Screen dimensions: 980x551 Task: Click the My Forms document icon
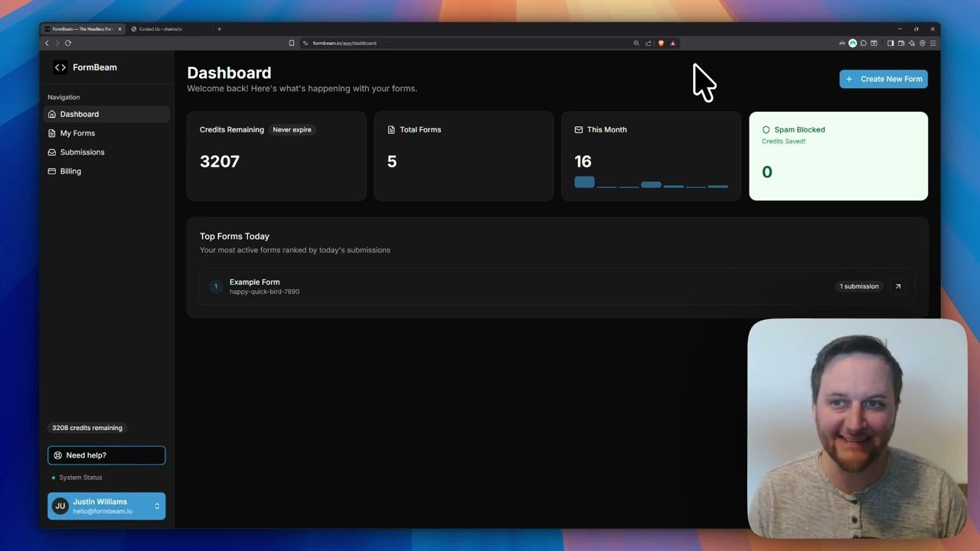click(52, 133)
